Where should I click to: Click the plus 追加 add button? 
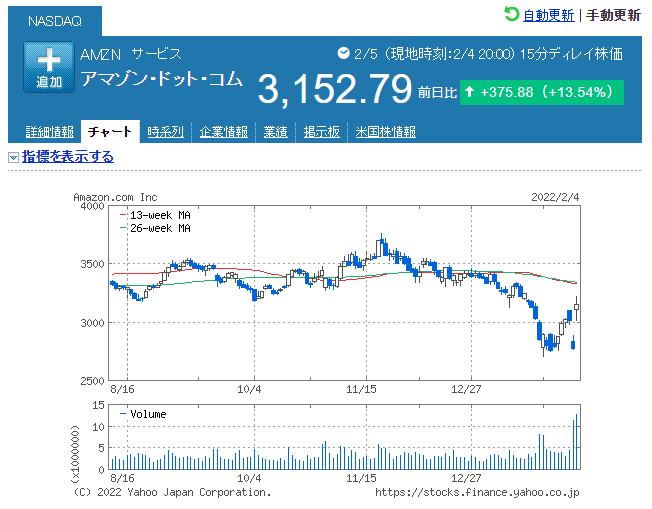click(49, 67)
